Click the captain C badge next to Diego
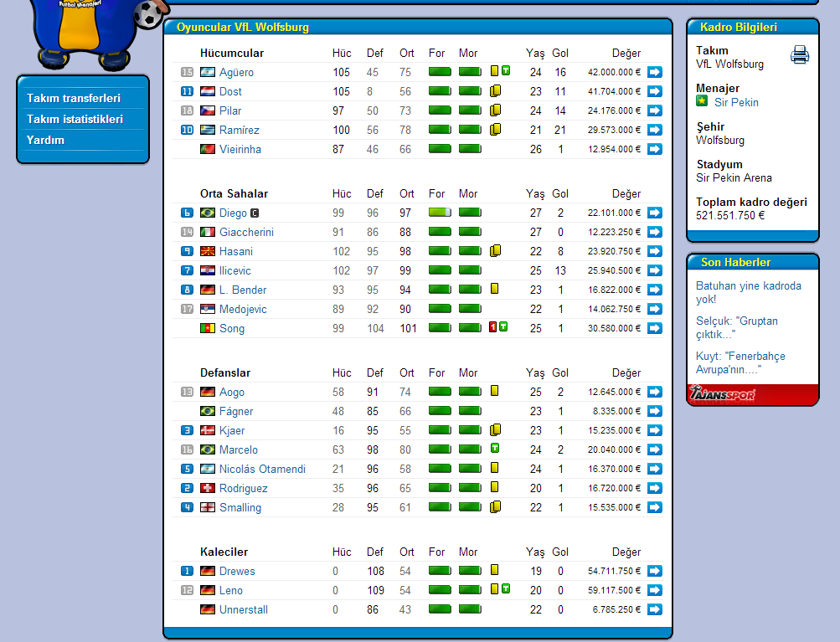This screenshot has width=840, height=642. (255, 213)
